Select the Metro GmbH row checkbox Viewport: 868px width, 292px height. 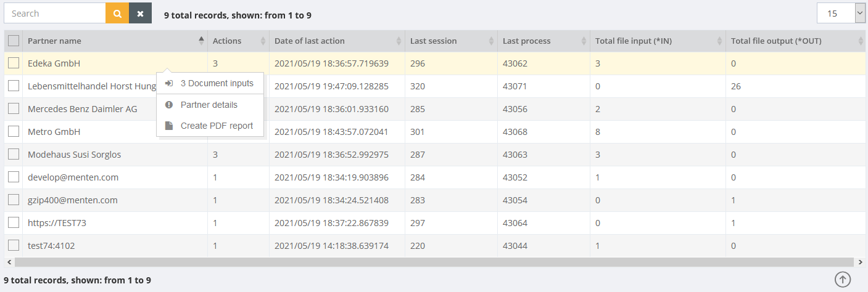pos(14,132)
